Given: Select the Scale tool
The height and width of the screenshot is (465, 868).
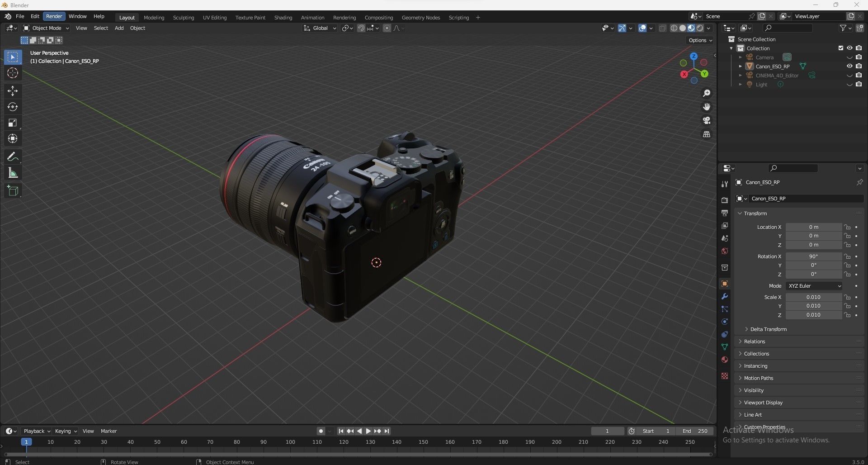Looking at the screenshot, I should tap(13, 123).
